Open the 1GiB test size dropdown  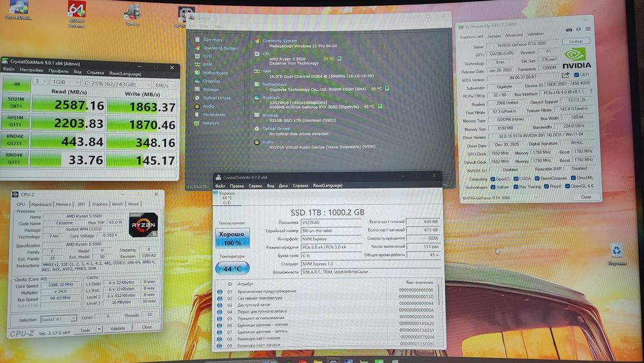[x=64, y=82]
